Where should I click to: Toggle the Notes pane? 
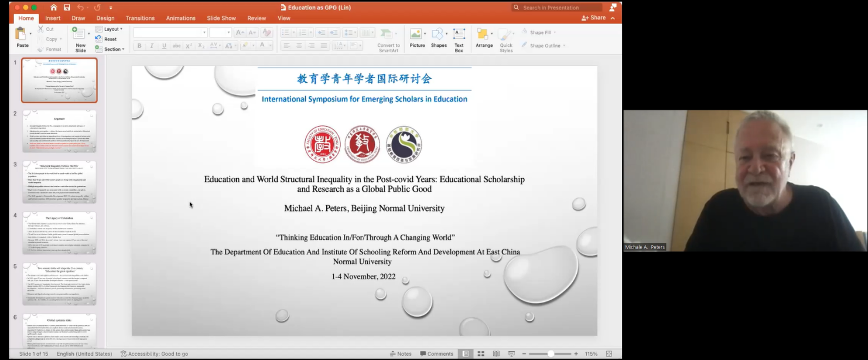(401, 354)
